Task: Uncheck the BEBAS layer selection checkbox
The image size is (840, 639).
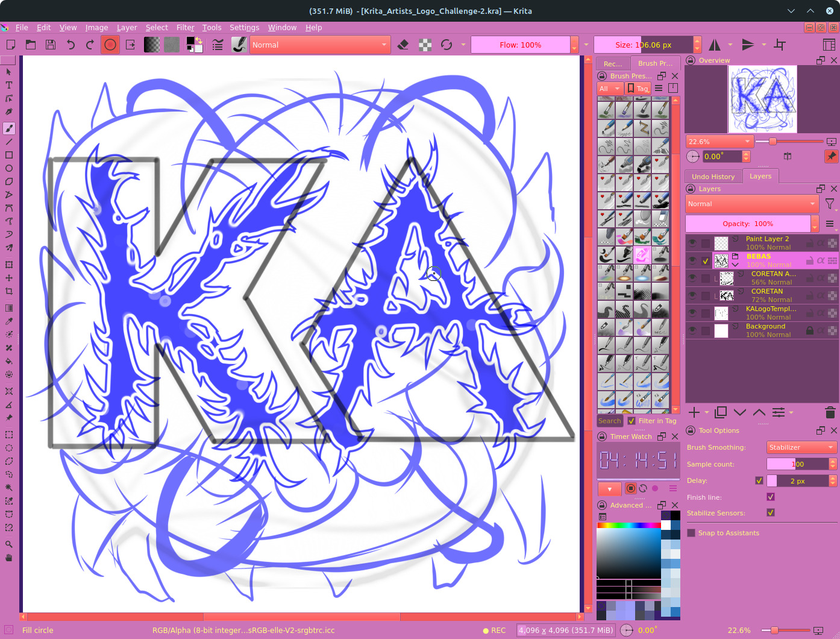Action: click(x=706, y=261)
